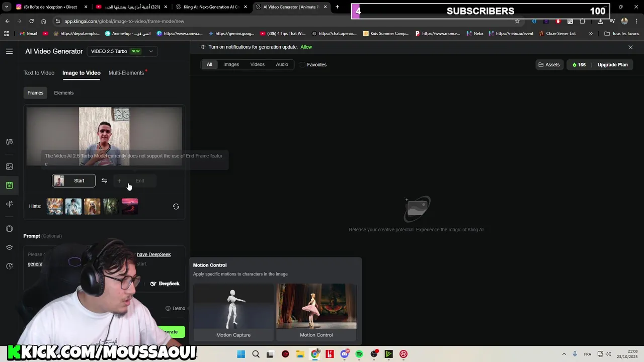This screenshot has height=362, width=644.
Task: Open Discord from taskbar
Action: pos(345,354)
